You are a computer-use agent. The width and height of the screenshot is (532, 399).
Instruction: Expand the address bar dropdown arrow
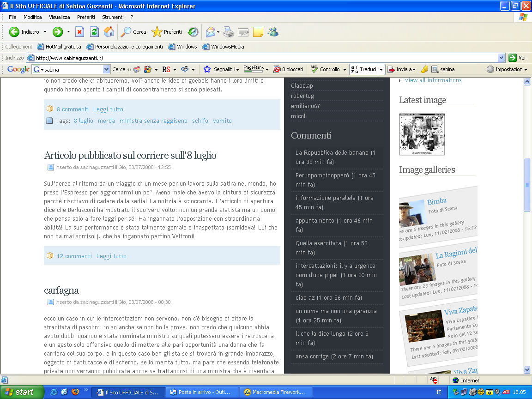tap(501, 58)
